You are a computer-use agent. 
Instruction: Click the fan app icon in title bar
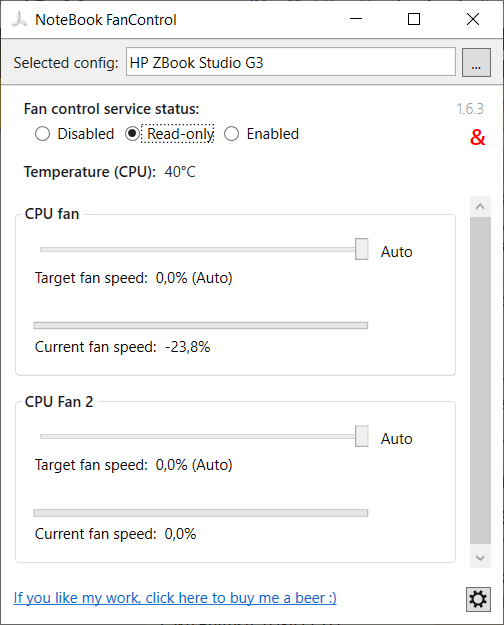click(x=18, y=19)
